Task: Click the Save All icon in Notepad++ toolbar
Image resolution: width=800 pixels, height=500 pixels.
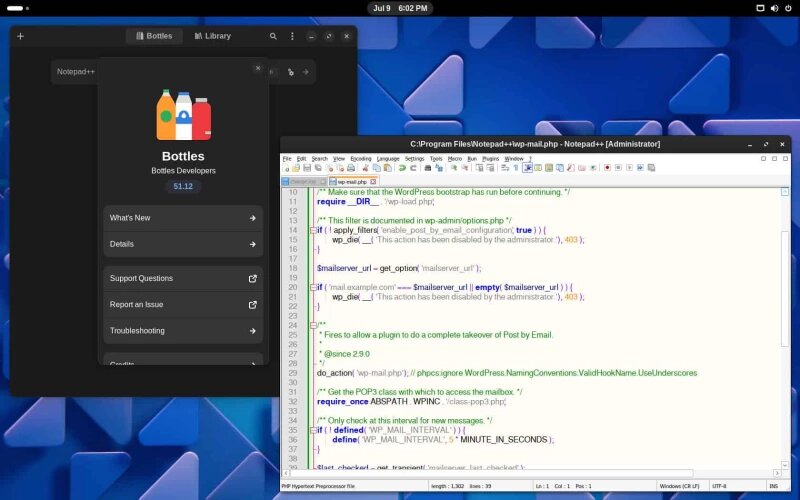Action: click(318, 167)
